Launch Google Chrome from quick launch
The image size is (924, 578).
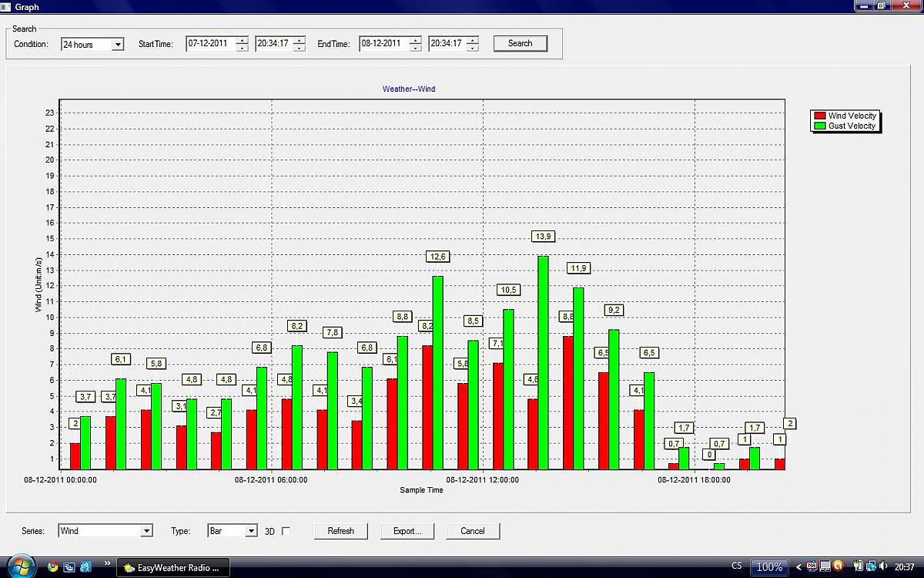click(52, 567)
